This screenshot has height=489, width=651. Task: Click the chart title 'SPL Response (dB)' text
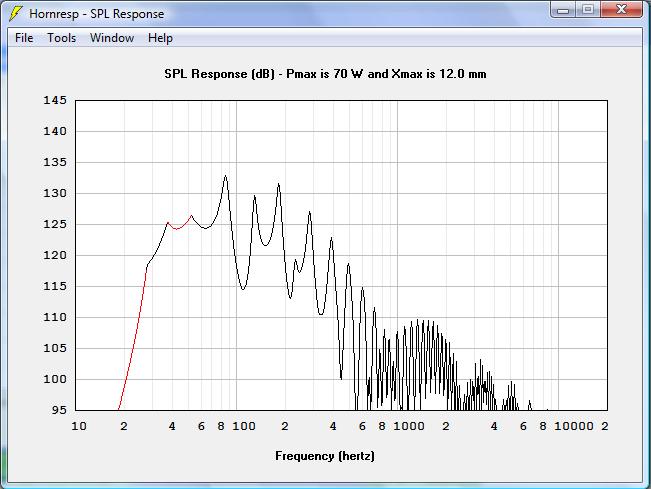pyautogui.click(x=219, y=74)
